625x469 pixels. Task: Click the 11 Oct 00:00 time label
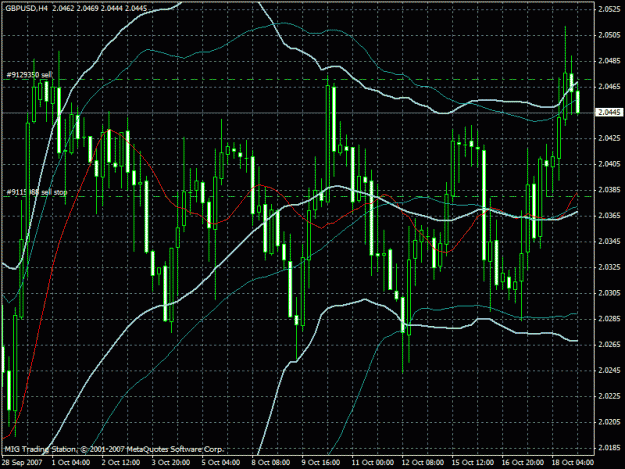(x=373, y=463)
